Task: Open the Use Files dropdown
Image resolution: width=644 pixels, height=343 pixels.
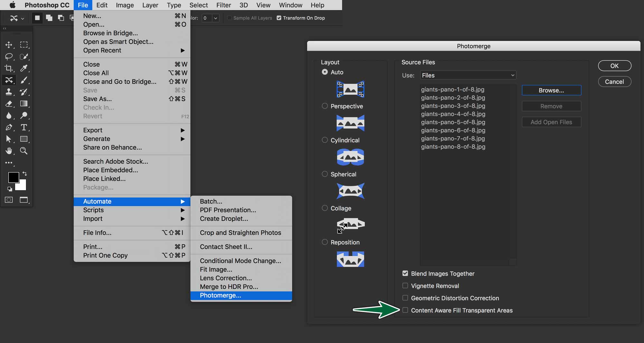Action: coord(468,75)
